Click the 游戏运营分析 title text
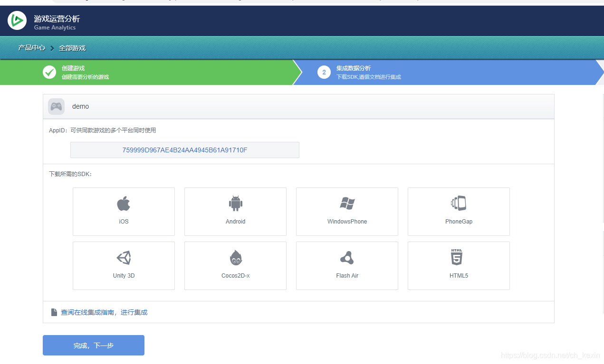 [x=57, y=19]
